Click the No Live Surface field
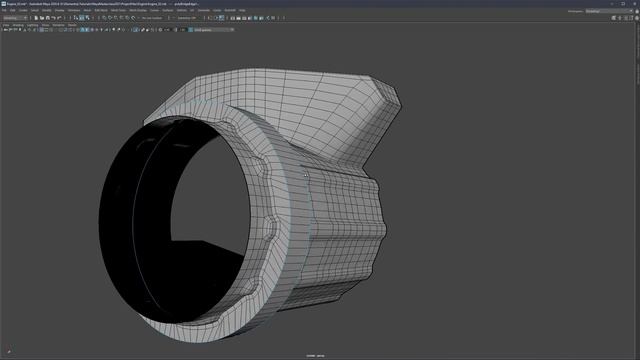The width and height of the screenshot is (640, 360). pos(152,18)
